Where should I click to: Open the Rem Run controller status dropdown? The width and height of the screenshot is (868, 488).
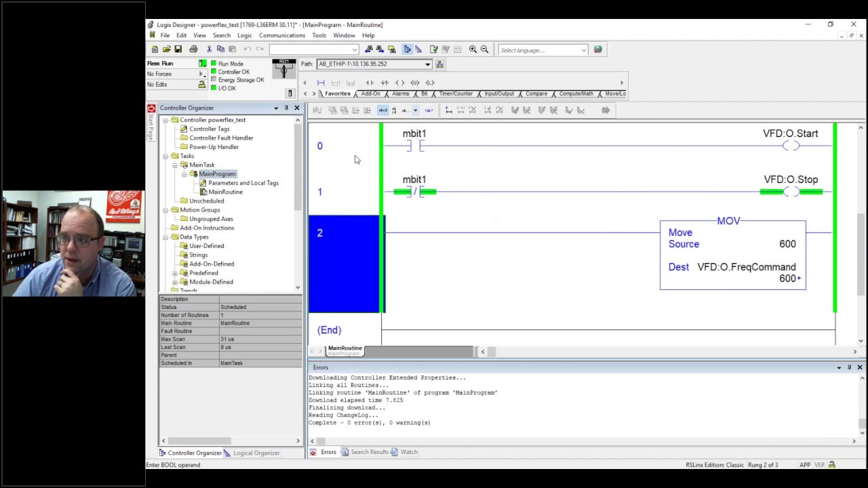click(201, 64)
